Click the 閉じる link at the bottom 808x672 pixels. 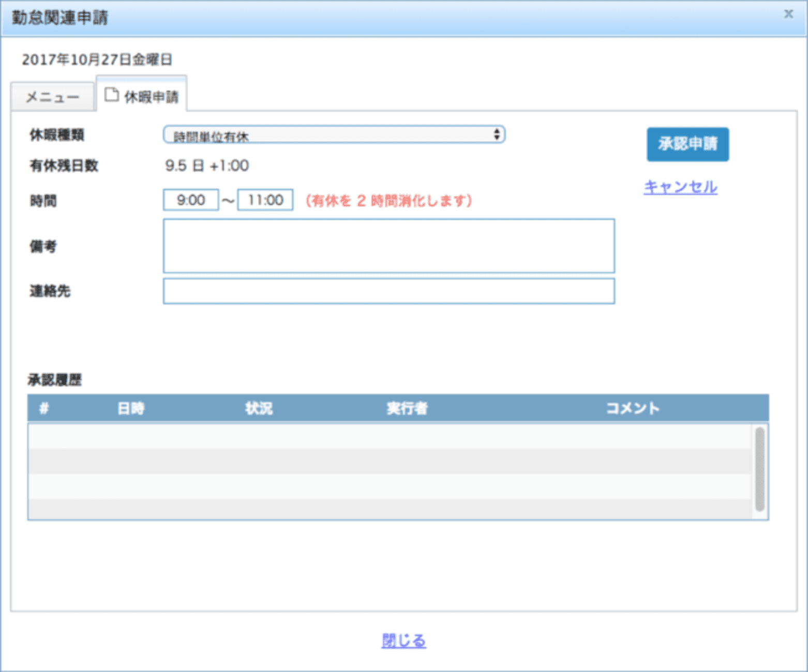point(403,640)
